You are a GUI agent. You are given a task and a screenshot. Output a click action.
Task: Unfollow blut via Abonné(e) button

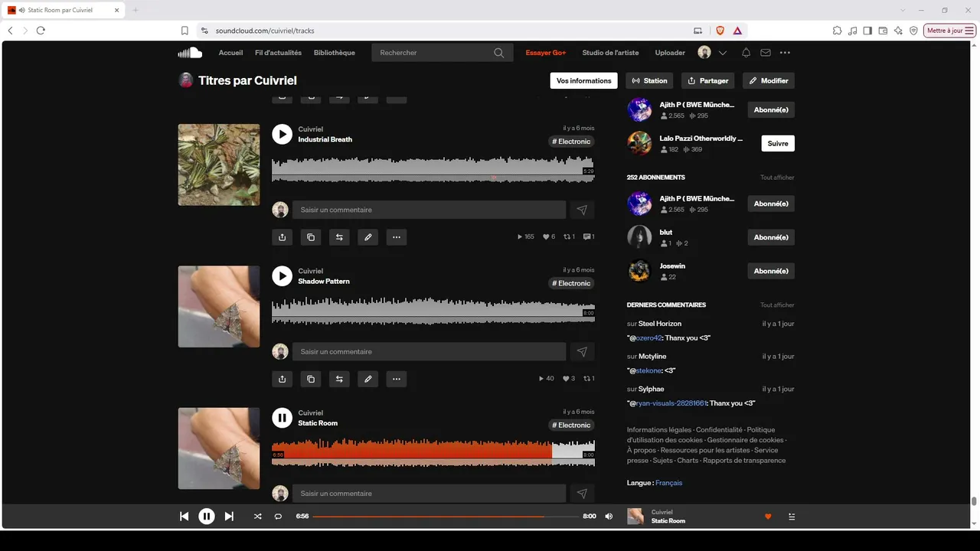coord(771,237)
